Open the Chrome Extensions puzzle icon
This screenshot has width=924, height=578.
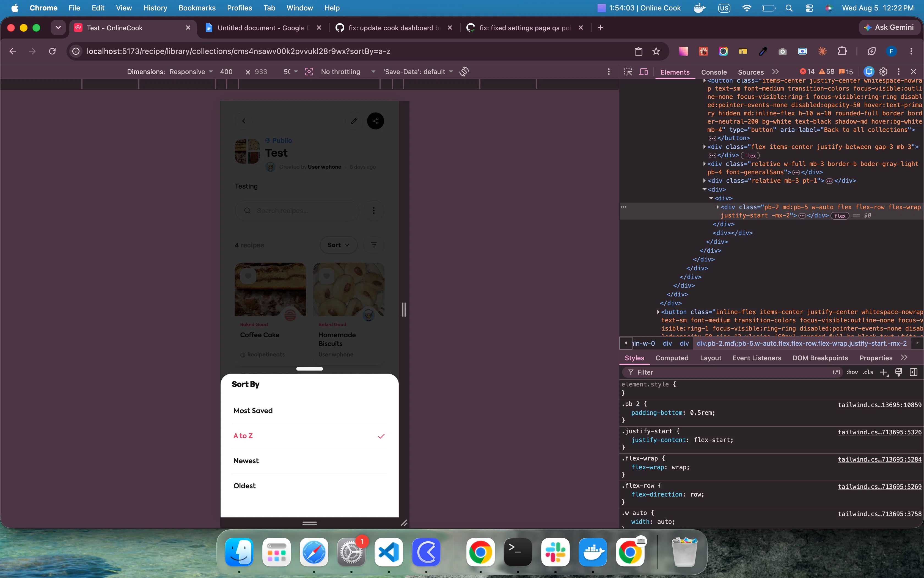[842, 51]
